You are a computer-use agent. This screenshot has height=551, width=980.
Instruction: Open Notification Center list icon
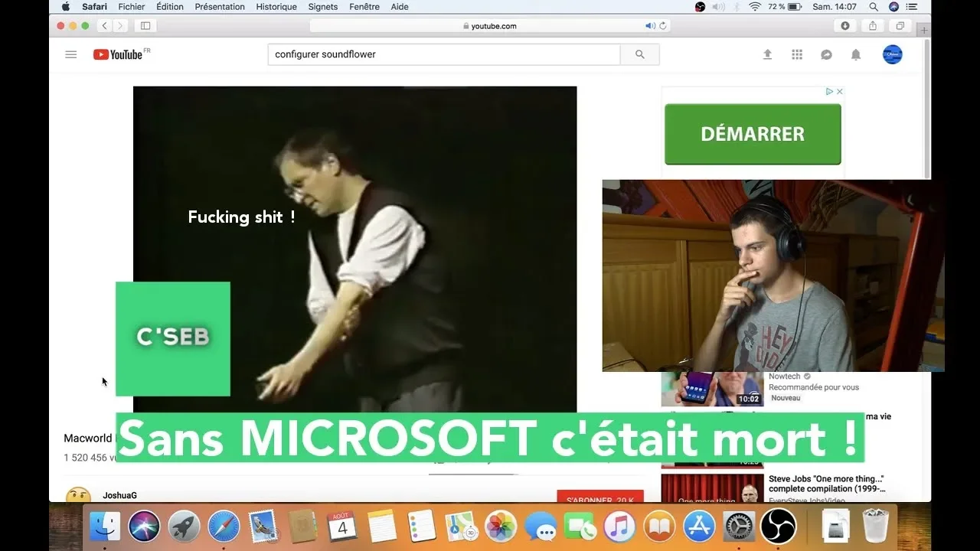[912, 7]
